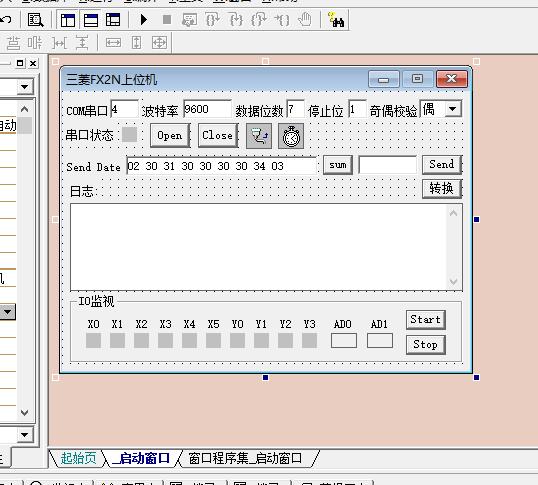Viewport: 538px width, 485px height.
Task: Click the AD1 value box
Action: pos(380,341)
